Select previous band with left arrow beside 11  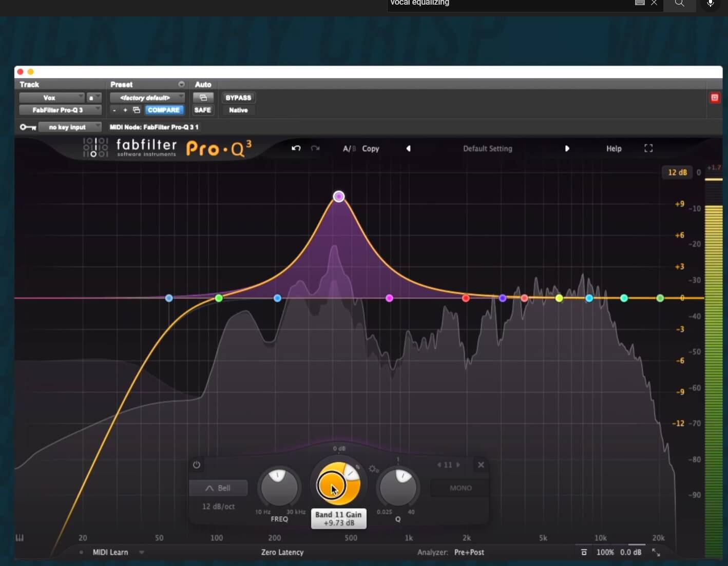(439, 465)
